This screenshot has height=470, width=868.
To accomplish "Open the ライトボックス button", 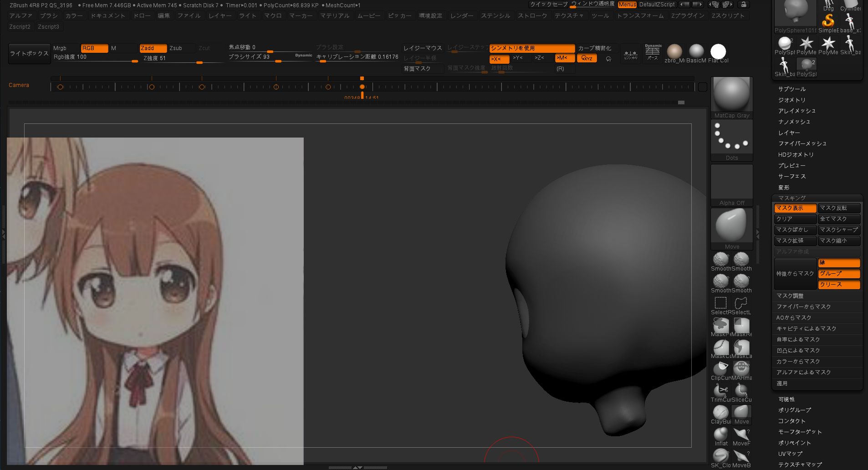I will [x=29, y=54].
